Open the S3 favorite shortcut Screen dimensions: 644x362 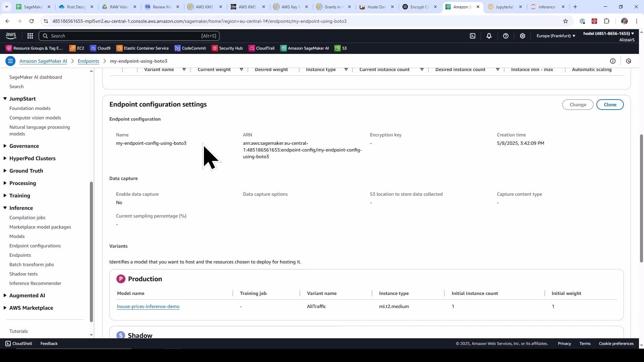click(341, 48)
